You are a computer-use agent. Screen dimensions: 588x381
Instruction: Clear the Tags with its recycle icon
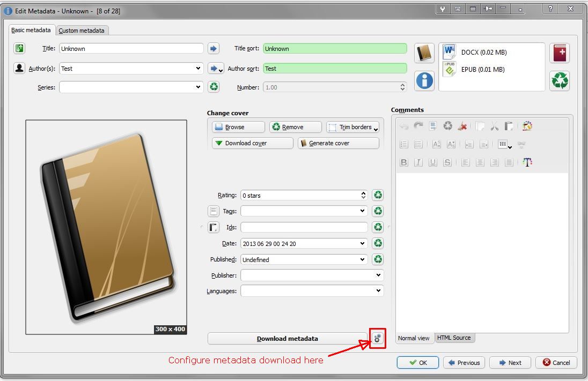[378, 211]
